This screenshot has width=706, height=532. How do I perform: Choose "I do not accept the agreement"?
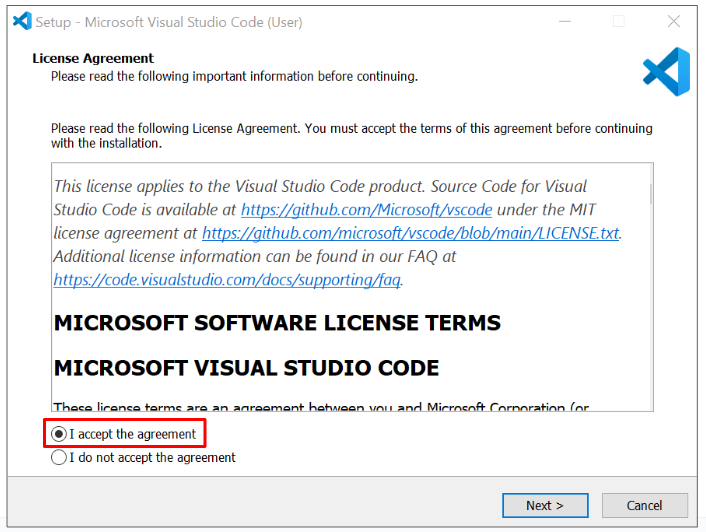pyautogui.click(x=60, y=458)
